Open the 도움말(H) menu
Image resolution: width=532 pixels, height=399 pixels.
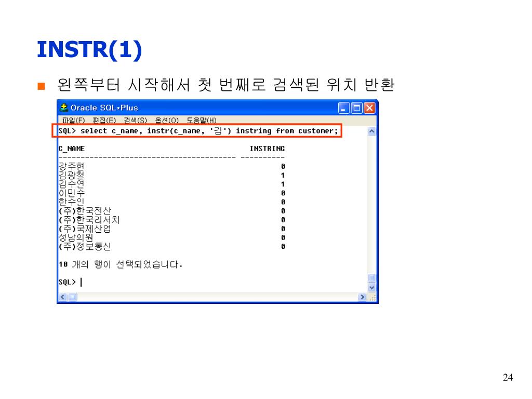[202, 120]
